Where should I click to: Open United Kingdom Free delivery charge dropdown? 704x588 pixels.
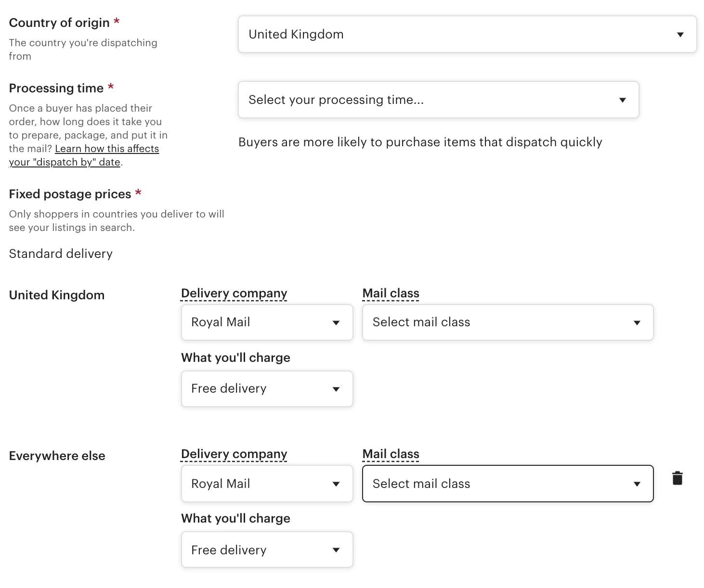267,389
